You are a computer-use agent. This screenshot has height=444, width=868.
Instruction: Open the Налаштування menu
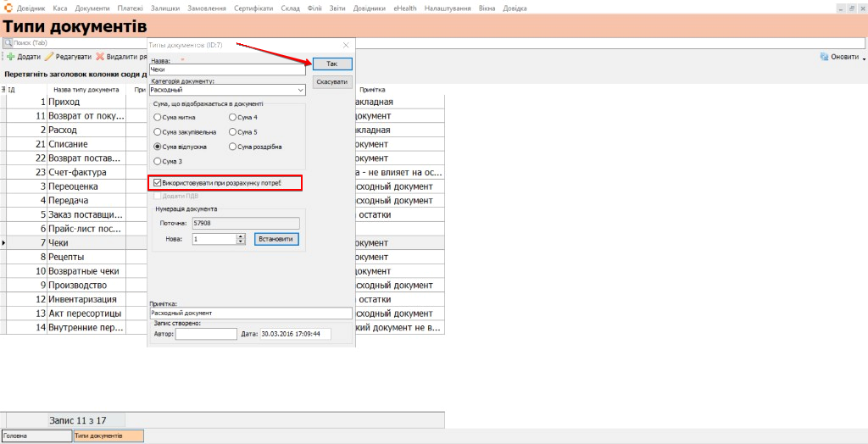tap(448, 8)
